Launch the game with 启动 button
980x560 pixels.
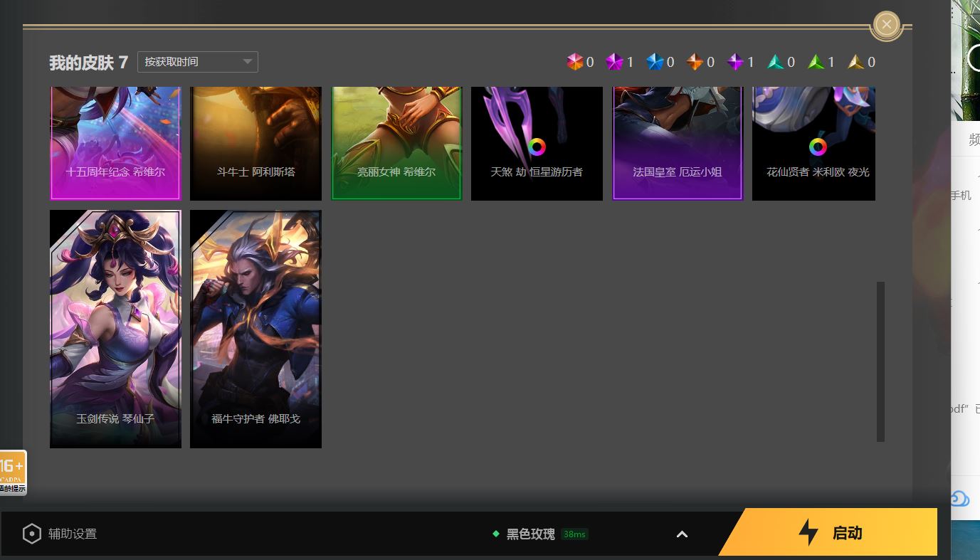[828, 532]
